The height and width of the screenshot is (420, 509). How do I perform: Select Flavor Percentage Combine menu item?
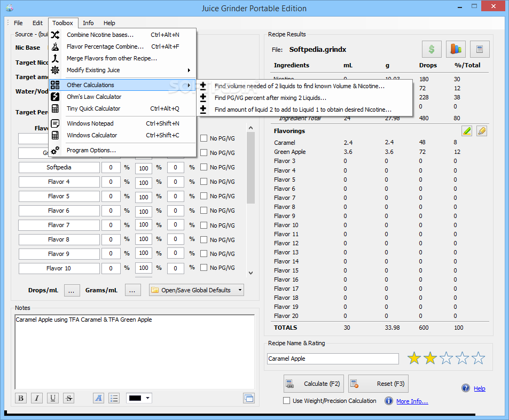coord(122,46)
